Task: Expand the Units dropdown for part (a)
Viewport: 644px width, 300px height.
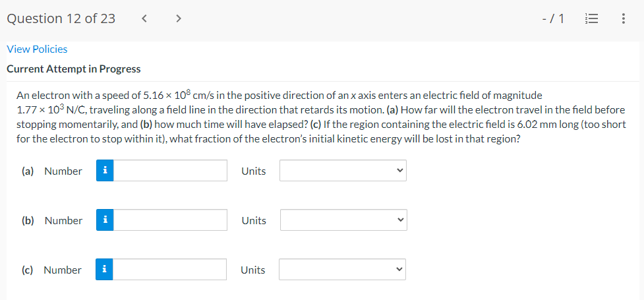Action: 343,171
